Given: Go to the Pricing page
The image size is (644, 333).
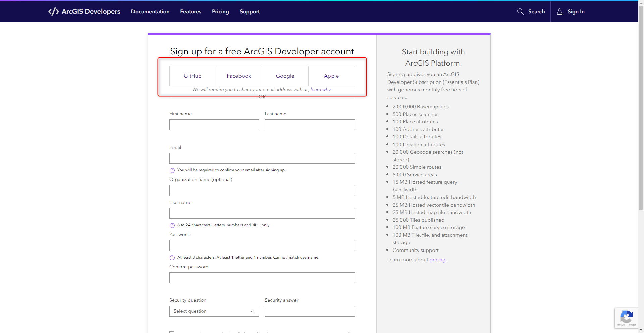Looking at the screenshot, I should [220, 12].
